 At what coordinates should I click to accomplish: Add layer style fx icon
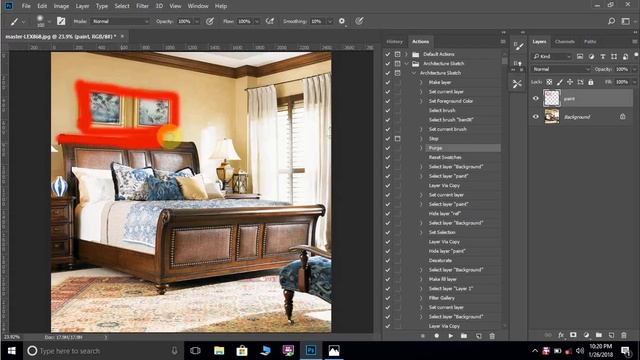(561, 335)
